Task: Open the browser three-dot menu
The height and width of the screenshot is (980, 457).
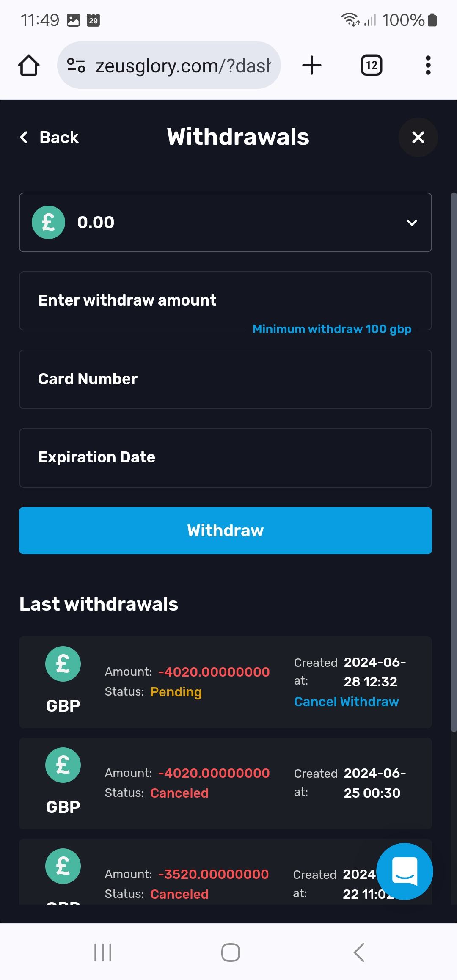Action: 428,66
